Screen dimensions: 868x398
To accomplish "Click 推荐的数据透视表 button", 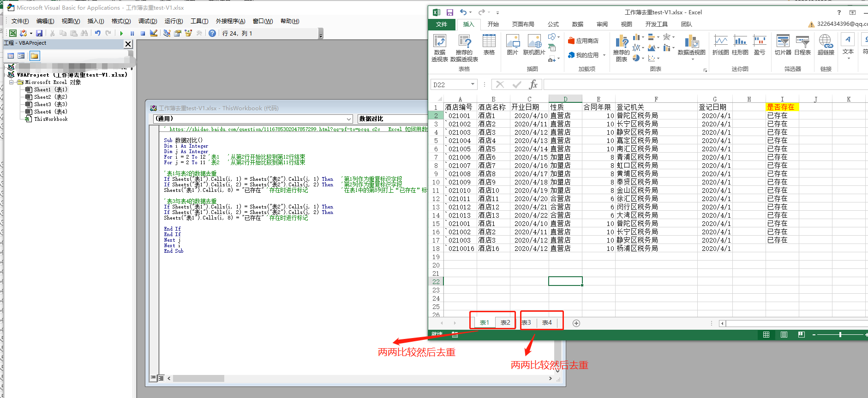I will click(464, 48).
